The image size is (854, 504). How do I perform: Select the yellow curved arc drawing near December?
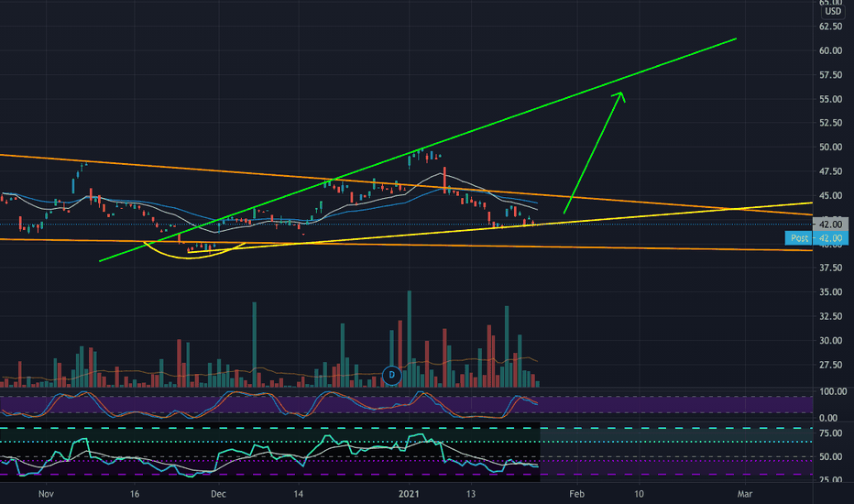point(192,252)
